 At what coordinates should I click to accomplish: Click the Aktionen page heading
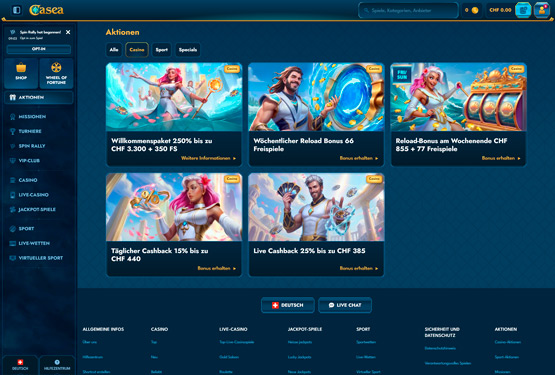pos(122,32)
